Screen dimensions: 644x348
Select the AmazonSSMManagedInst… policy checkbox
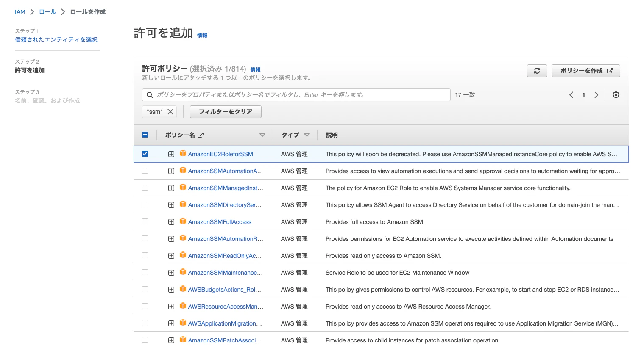point(145,188)
